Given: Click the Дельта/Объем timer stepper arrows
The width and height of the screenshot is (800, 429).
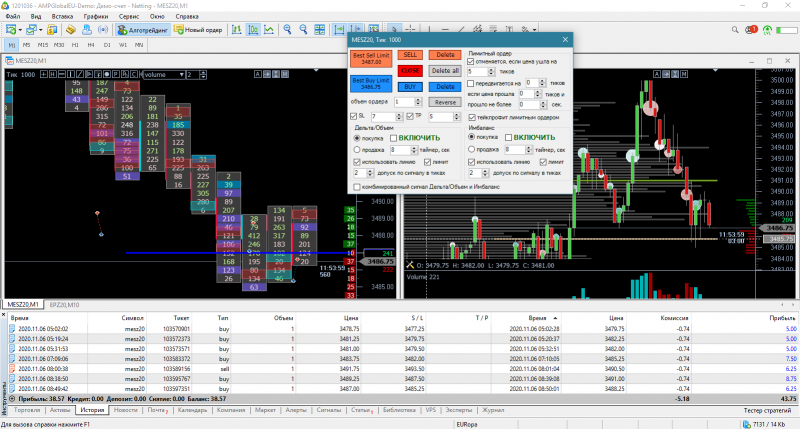Looking at the screenshot, I should tap(414, 150).
